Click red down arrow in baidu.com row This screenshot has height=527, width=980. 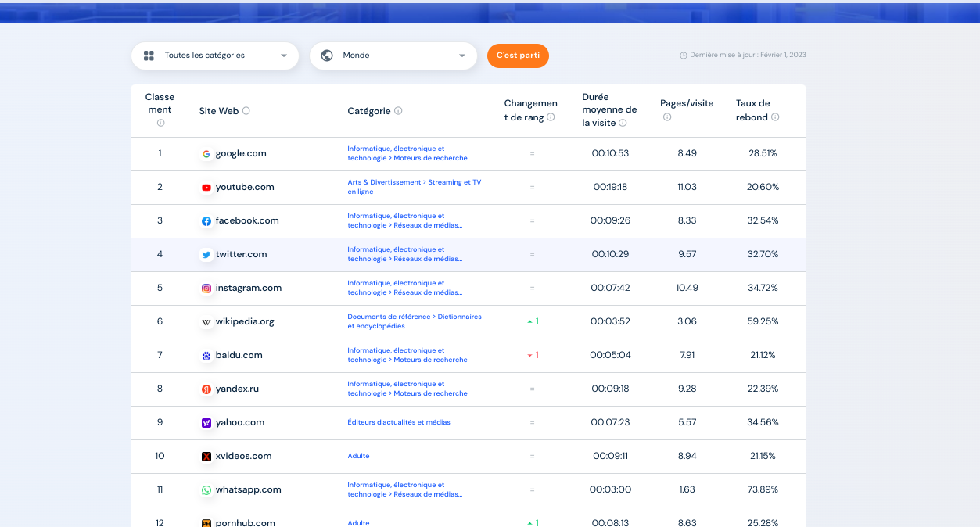(529, 356)
